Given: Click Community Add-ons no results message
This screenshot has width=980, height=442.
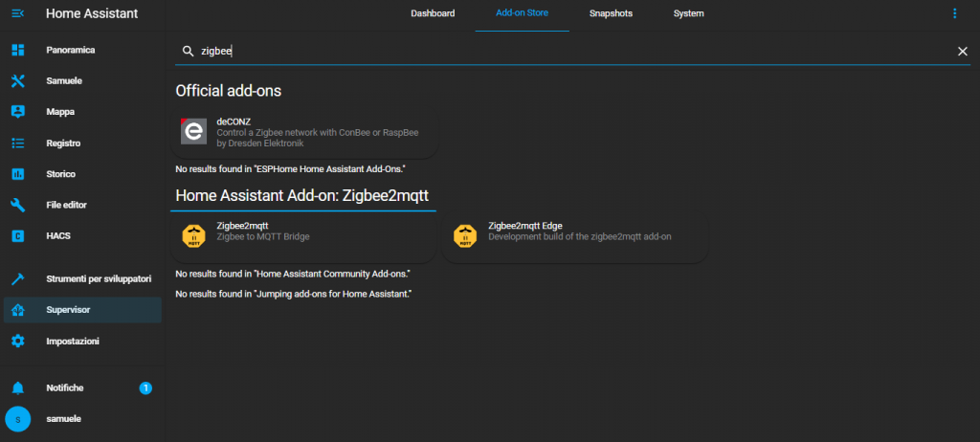Looking at the screenshot, I should pyautogui.click(x=293, y=274).
